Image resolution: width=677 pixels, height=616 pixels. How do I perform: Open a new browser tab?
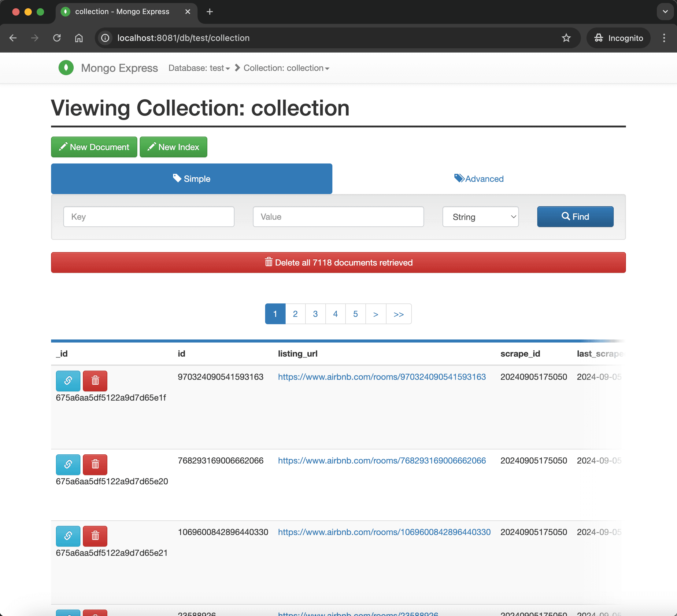209,12
